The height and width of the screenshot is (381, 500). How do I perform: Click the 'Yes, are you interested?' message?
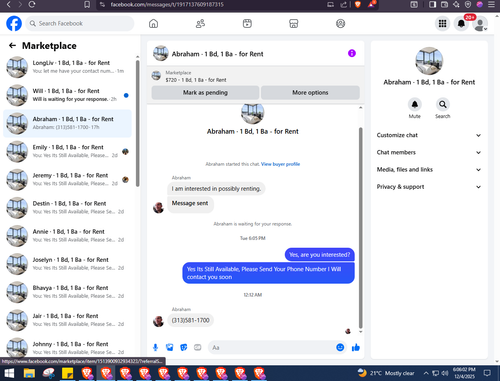pyautogui.click(x=320, y=255)
